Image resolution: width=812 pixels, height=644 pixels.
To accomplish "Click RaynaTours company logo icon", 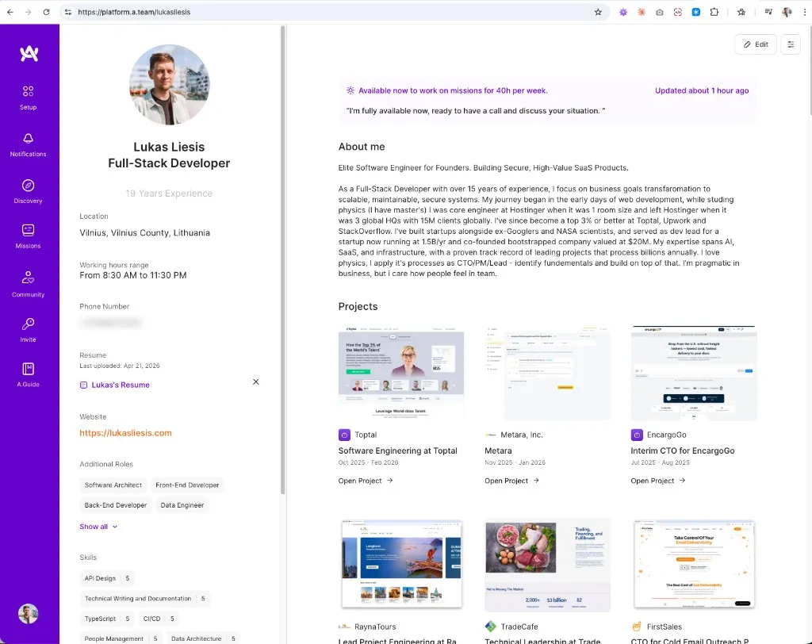I will (x=344, y=627).
